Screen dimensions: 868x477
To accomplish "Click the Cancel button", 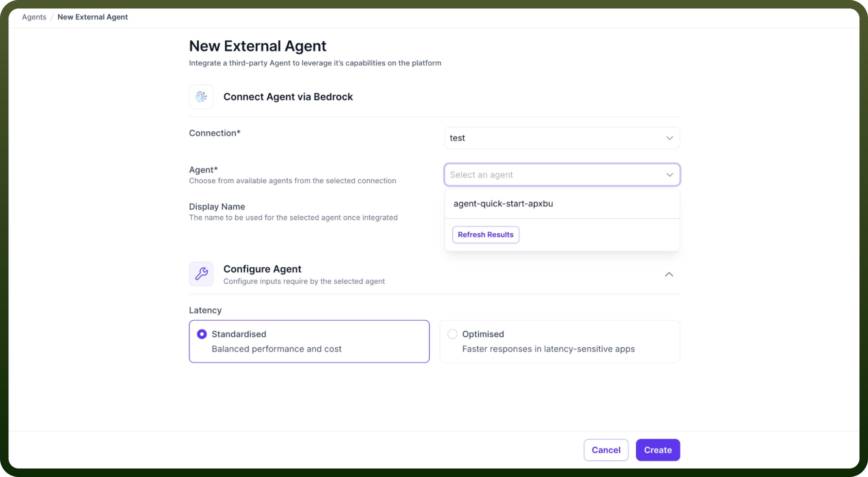I will pos(606,450).
